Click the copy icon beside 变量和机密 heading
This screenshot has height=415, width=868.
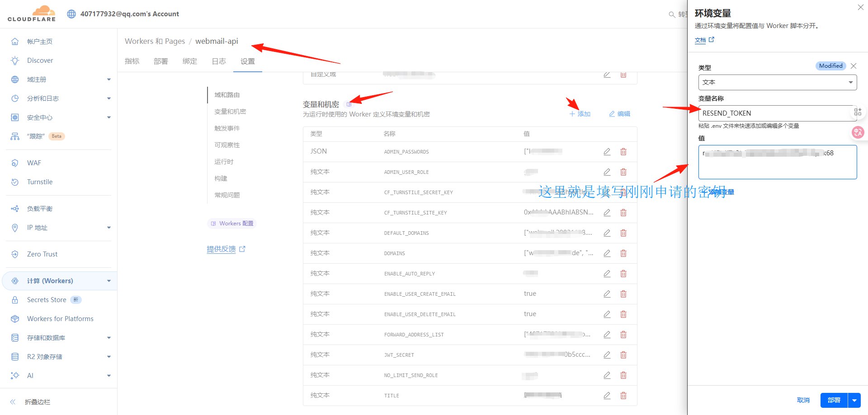(349, 104)
